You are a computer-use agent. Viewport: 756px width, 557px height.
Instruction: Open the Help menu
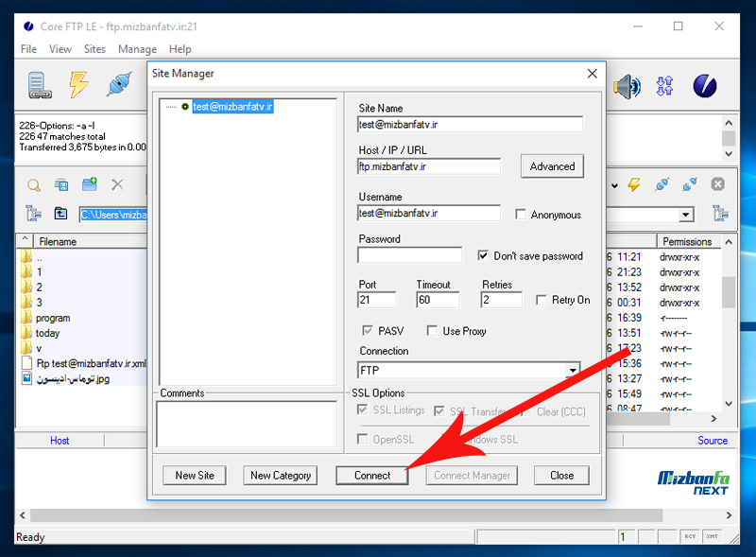(x=180, y=49)
